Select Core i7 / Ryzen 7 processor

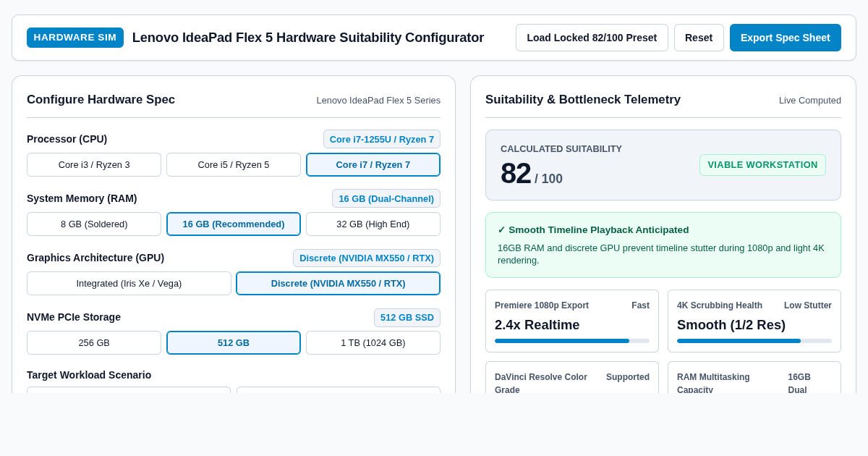click(x=373, y=164)
